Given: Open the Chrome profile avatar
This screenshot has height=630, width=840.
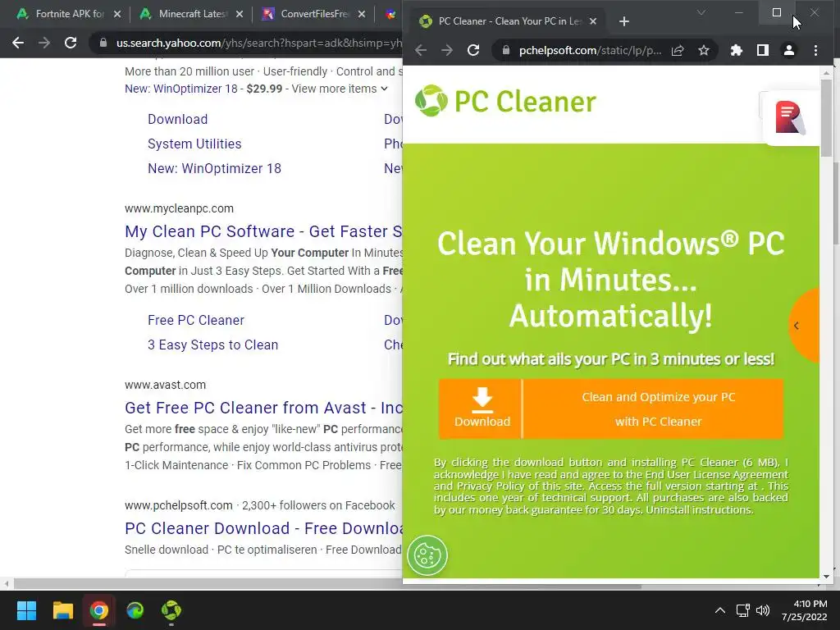Looking at the screenshot, I should point(789,50).
